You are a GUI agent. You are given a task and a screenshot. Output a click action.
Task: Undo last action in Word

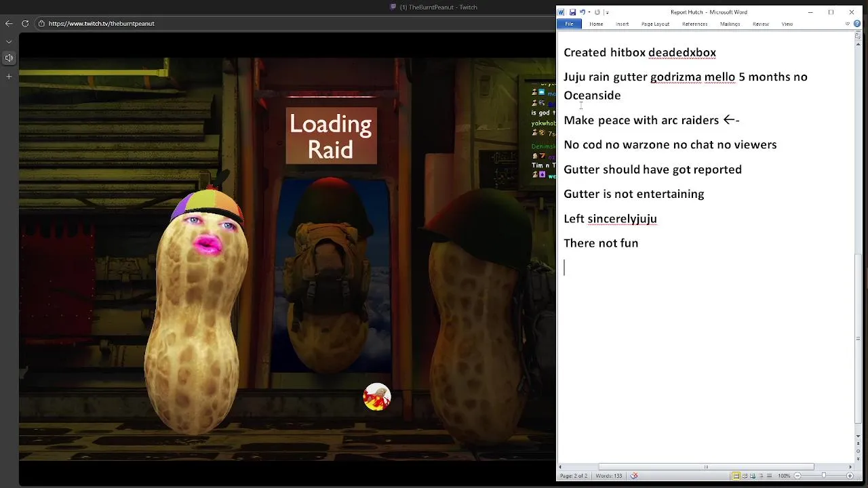tap(582, 12)
